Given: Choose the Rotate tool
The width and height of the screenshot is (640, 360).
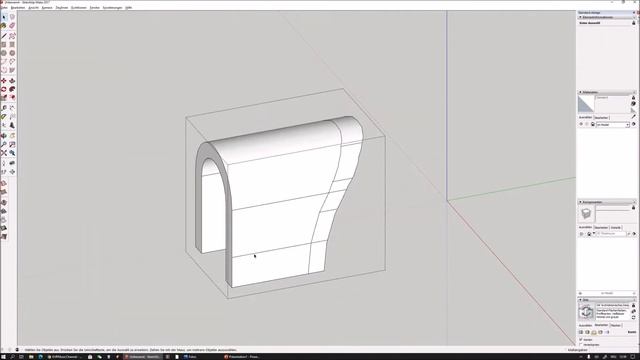Looking at the screenshot, I should (x=4, y=89).
